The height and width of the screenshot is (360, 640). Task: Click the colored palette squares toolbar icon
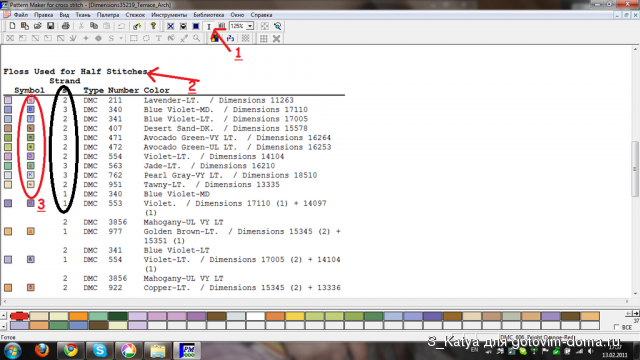[215, 38]
